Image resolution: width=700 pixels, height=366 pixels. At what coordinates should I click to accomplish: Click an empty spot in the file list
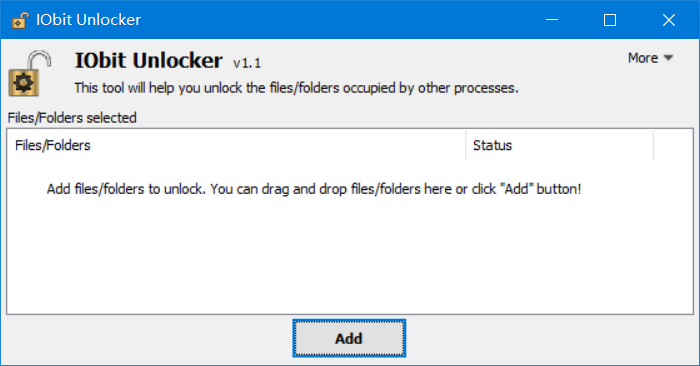pos(350,259)
